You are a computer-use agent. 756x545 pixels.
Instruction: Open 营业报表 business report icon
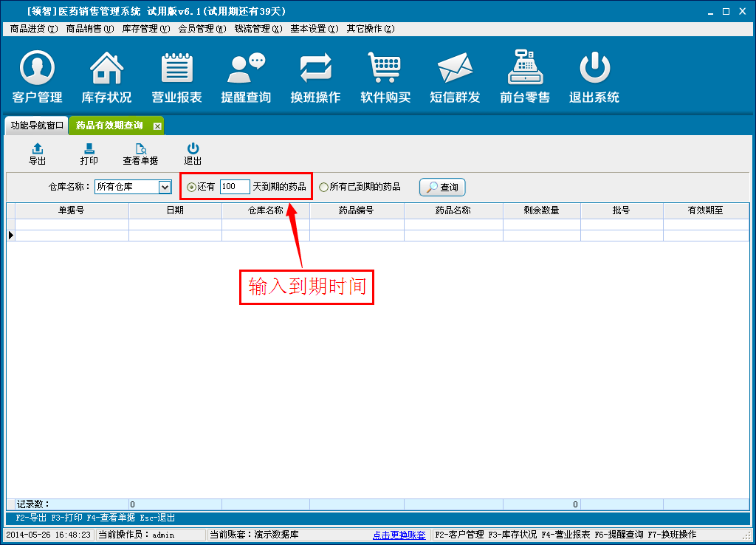click(x=176, y=69)
